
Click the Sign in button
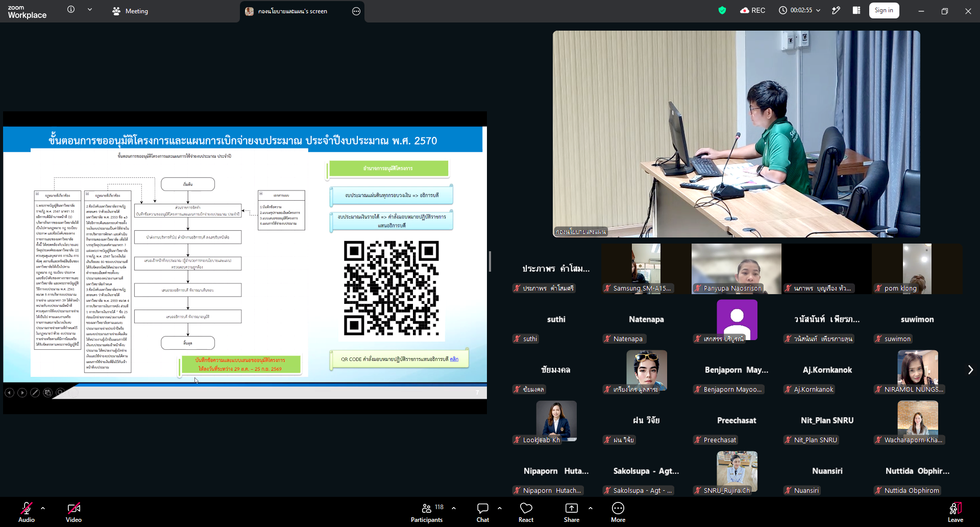(884, 10)
